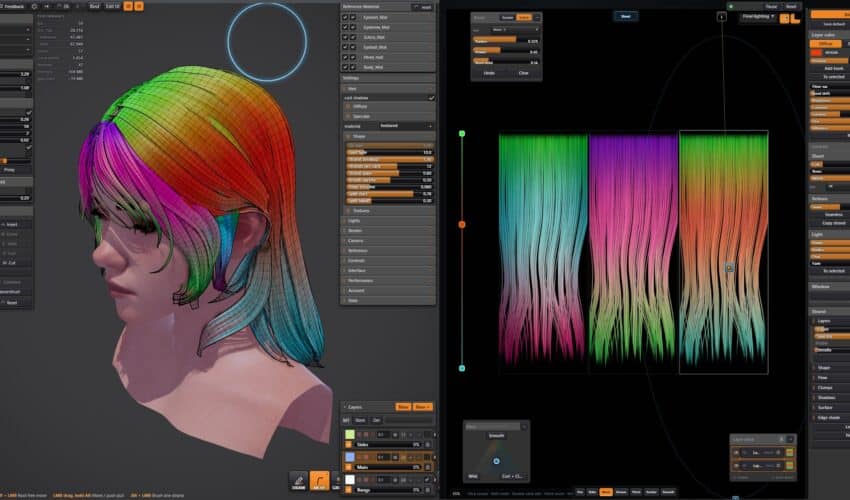Delete the Sides layer with trash icon

tap(428, 445)
